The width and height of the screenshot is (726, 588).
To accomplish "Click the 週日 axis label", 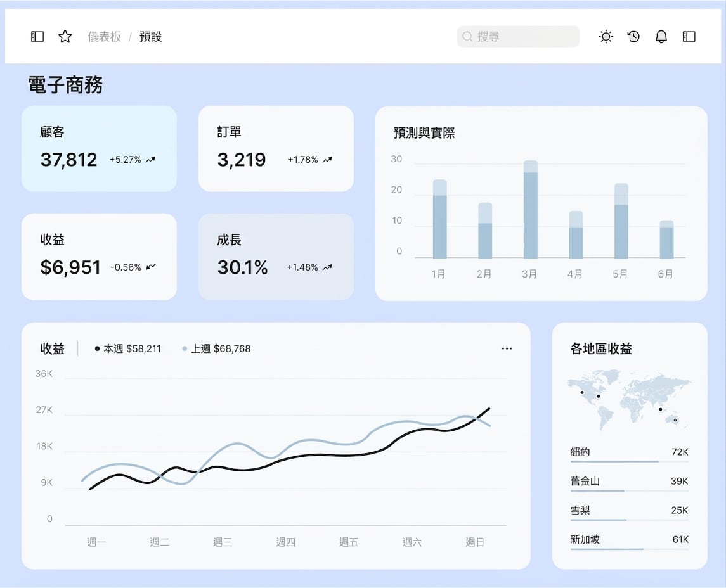I will click(x=474, y=542).
